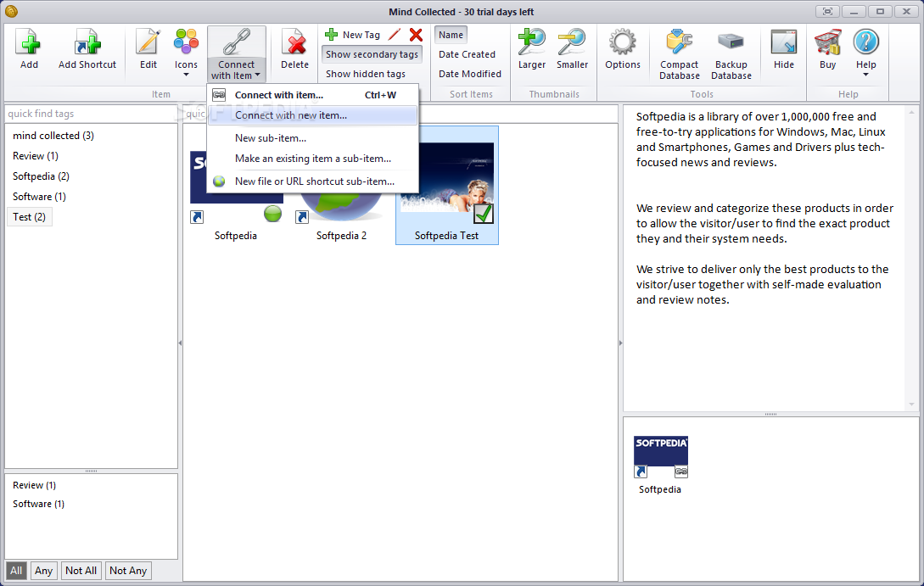
Task: Collapse the right details panel via arrow handle
Action: [620, 343]
